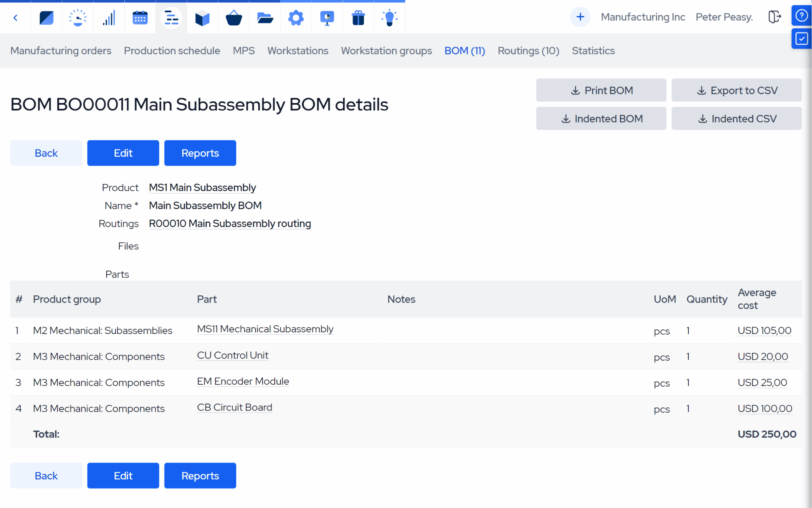Open the tips lightbulb icon
The image size is (812, 508).
click(389, 17)
